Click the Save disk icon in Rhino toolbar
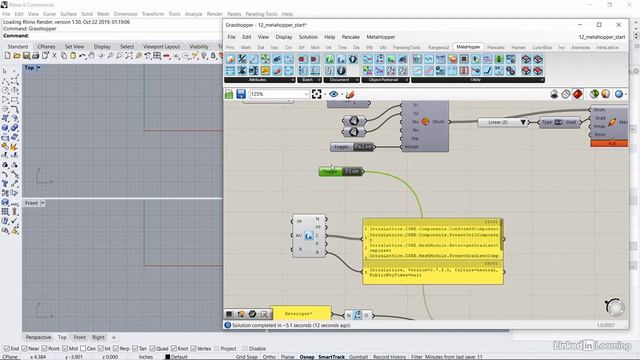This screenshot has width=640, height=360. (26, 56)
